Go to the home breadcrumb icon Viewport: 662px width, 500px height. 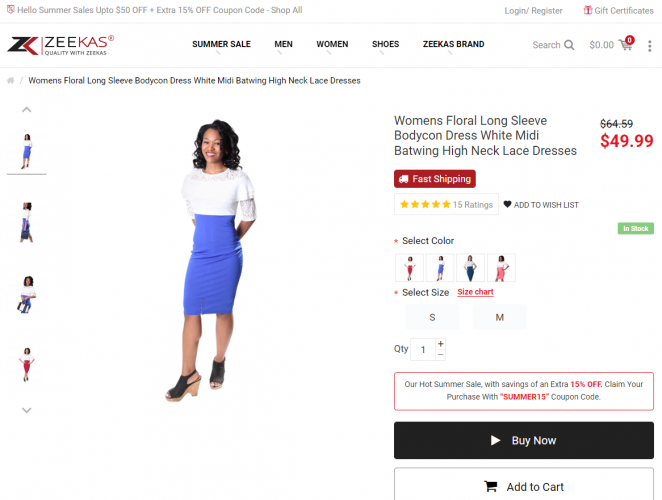(x=11, y=80)
